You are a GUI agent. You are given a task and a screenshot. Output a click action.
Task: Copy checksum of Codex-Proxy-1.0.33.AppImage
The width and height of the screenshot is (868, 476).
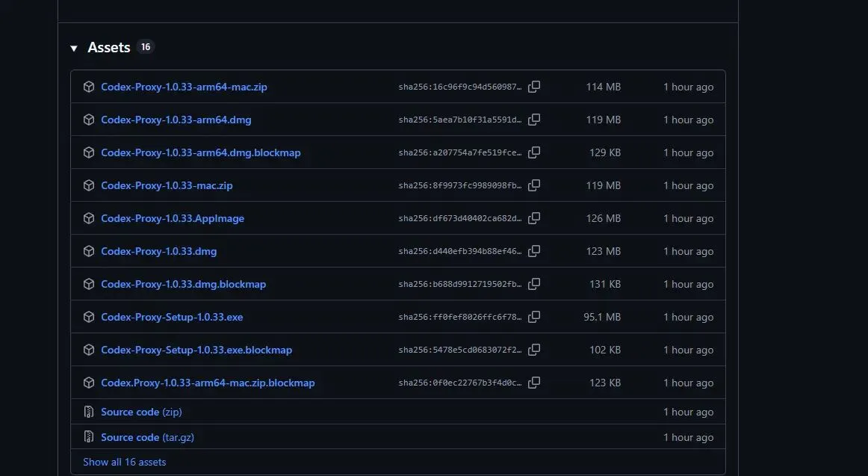(534, 218)
